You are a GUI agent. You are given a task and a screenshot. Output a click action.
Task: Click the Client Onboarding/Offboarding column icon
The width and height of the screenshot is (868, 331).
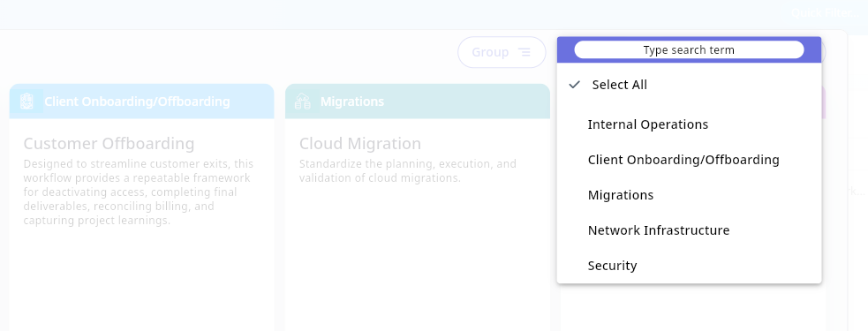tap(26, 102)
